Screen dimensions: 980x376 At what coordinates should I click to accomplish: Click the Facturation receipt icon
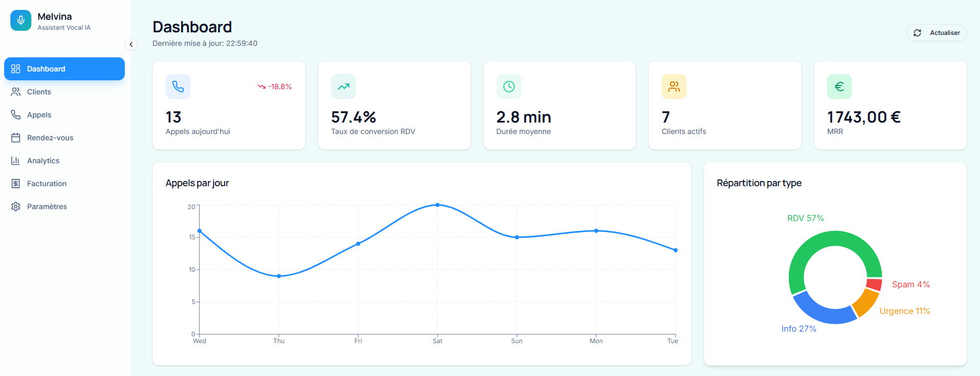16,184
